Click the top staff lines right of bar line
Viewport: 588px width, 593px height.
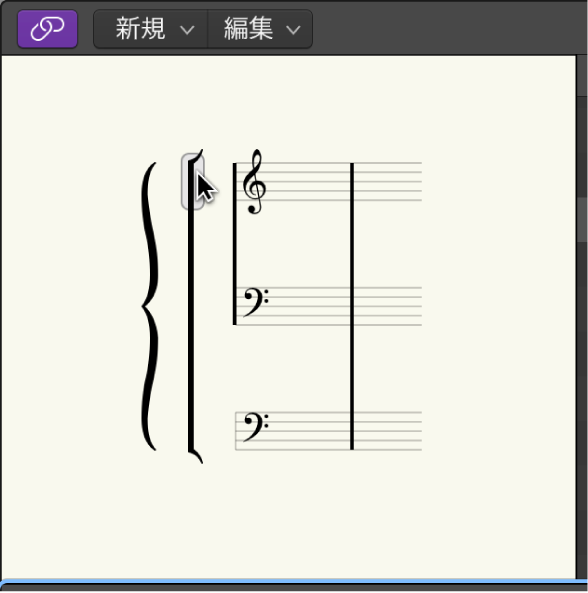[x=388, y=182]
